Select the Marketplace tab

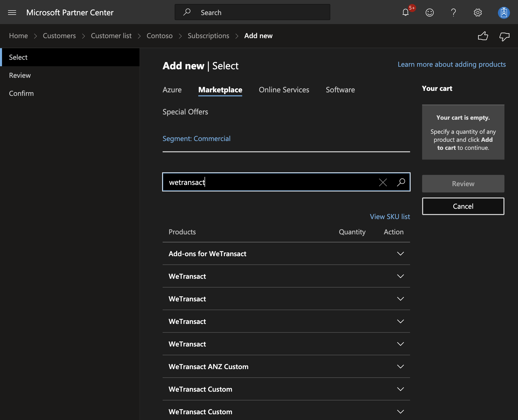220,90
